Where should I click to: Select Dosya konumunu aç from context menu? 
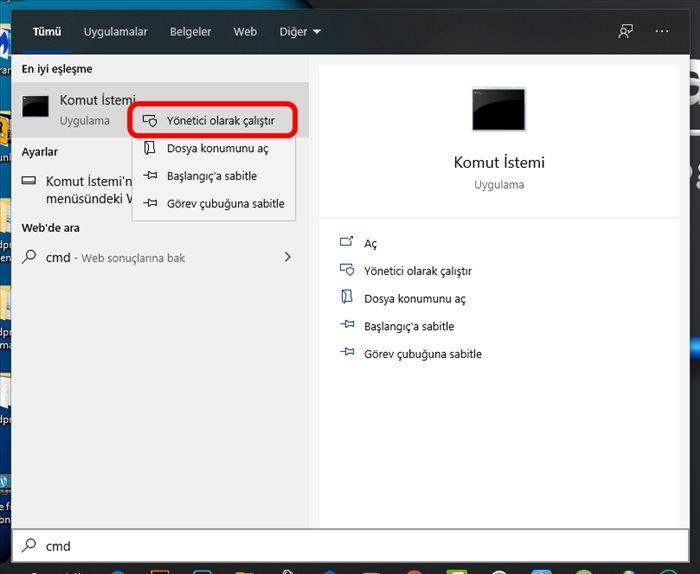(x=217, y=148)
